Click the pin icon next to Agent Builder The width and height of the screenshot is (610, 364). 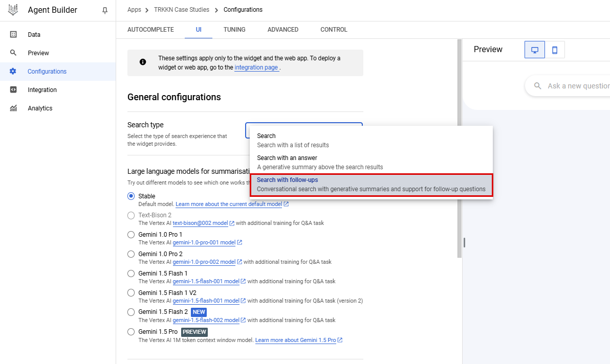[x=105, y=10]
